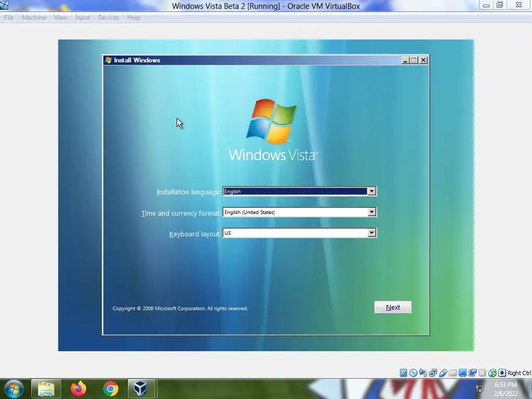The image size is (532, 399).
Task: Click the network adapters status icon
Action: pos(433,373)
